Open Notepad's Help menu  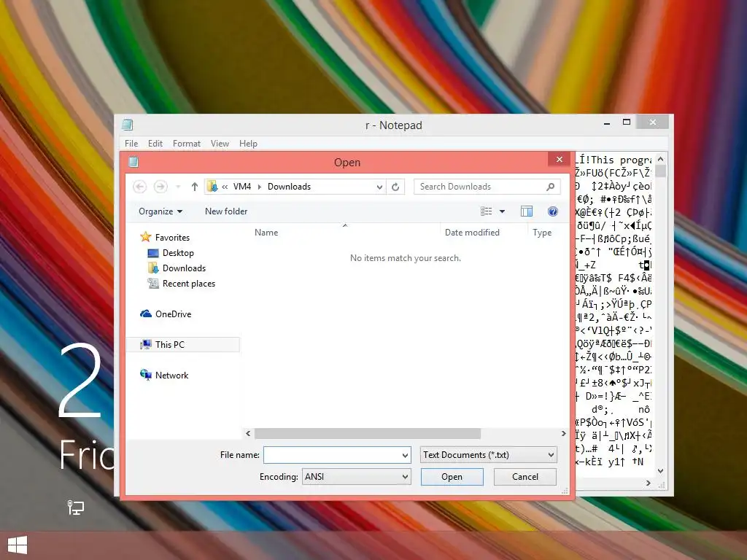[248, 144]
